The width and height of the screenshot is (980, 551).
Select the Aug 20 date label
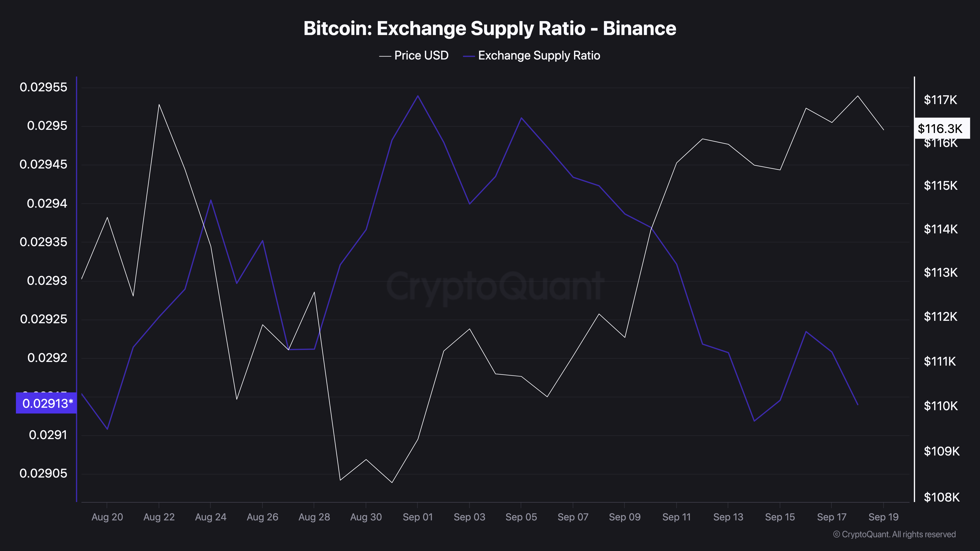coord(107,517)
